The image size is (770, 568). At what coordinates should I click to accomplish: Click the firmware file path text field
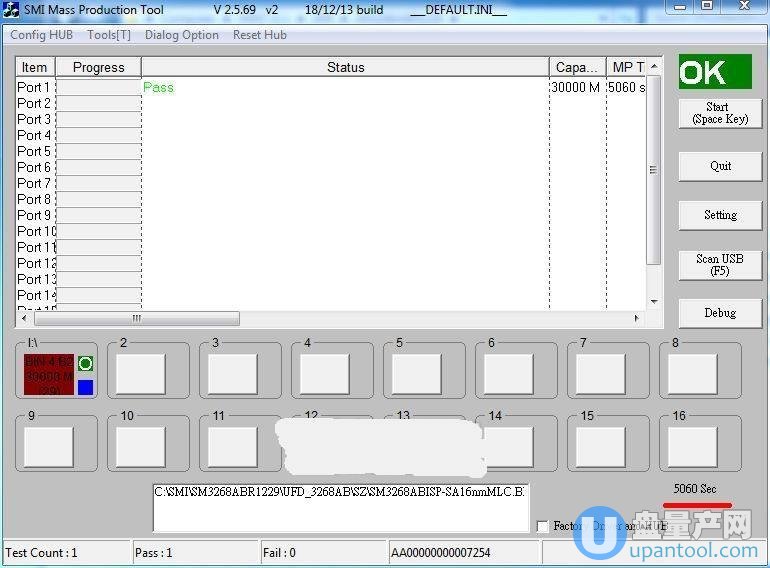(x=340, y=507)
